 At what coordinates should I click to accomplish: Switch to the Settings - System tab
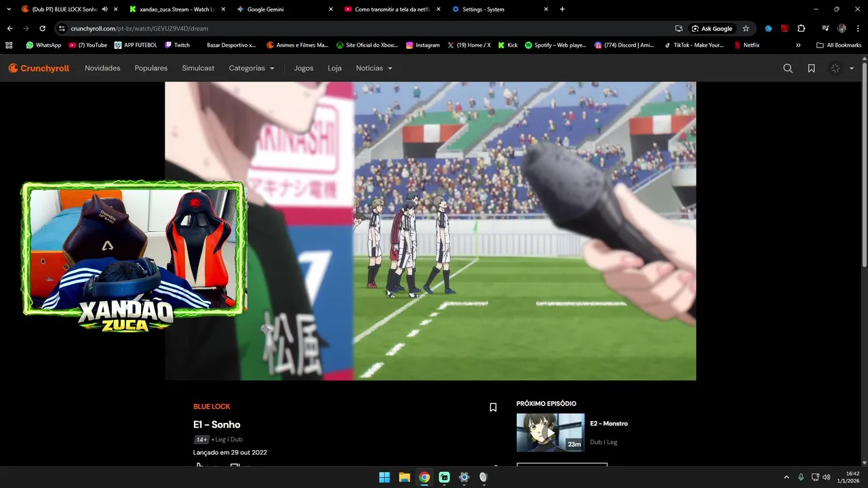[499, 9]
